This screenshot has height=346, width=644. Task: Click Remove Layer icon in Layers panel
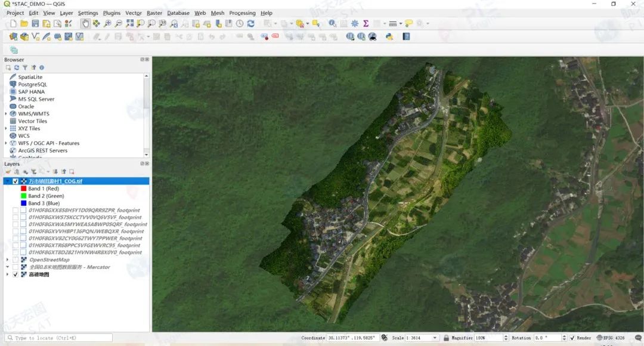72,171
